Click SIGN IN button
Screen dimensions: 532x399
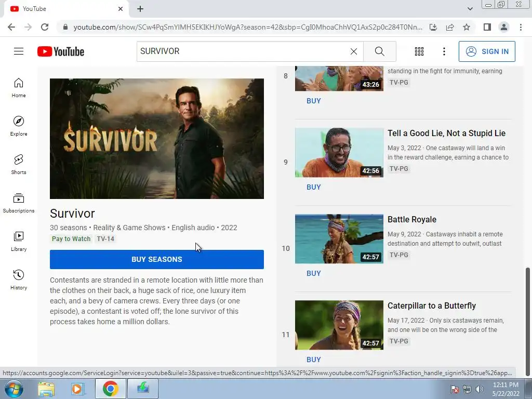pyautogui.click(x=487, y=51)
